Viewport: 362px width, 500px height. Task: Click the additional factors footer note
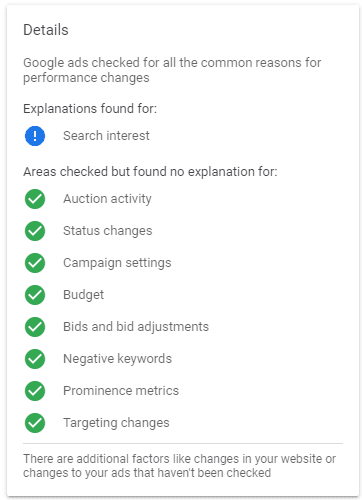coord(179,466)
